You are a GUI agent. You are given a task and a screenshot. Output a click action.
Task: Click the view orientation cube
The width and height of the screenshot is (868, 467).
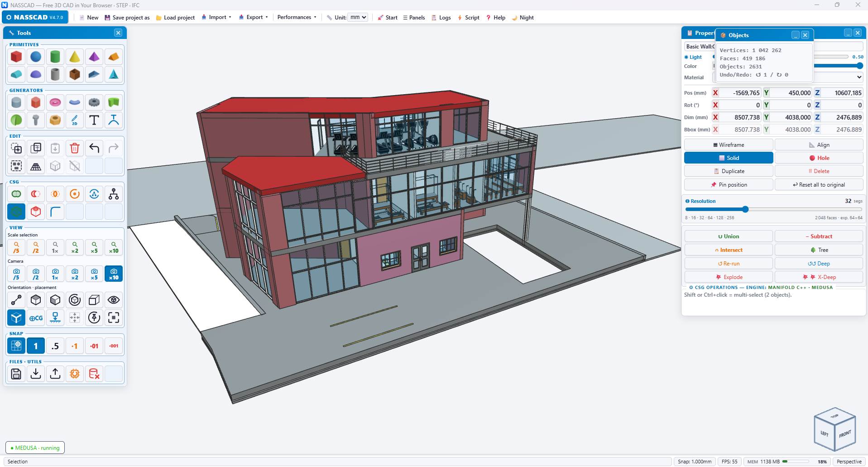pyautogui.click(x=834, y=429)
